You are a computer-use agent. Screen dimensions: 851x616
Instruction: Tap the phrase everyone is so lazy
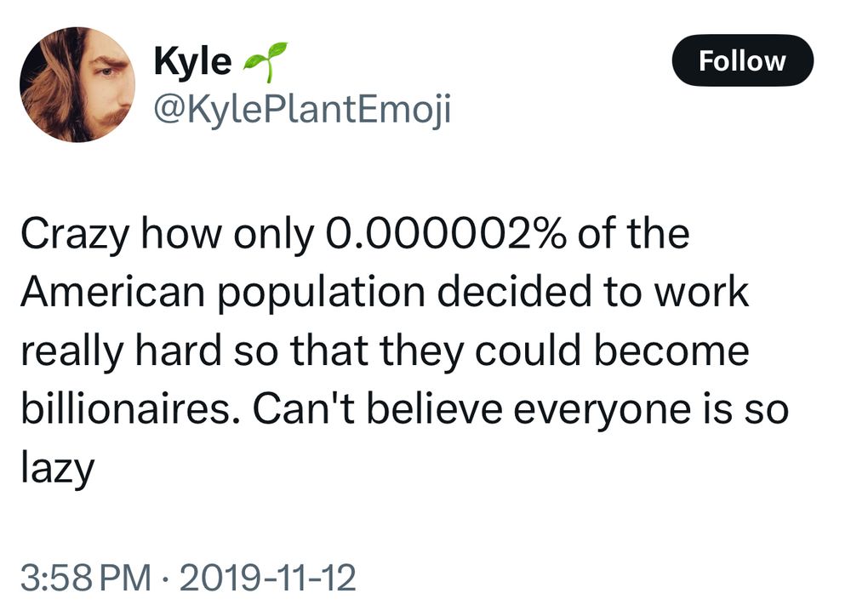click(596, 408)
